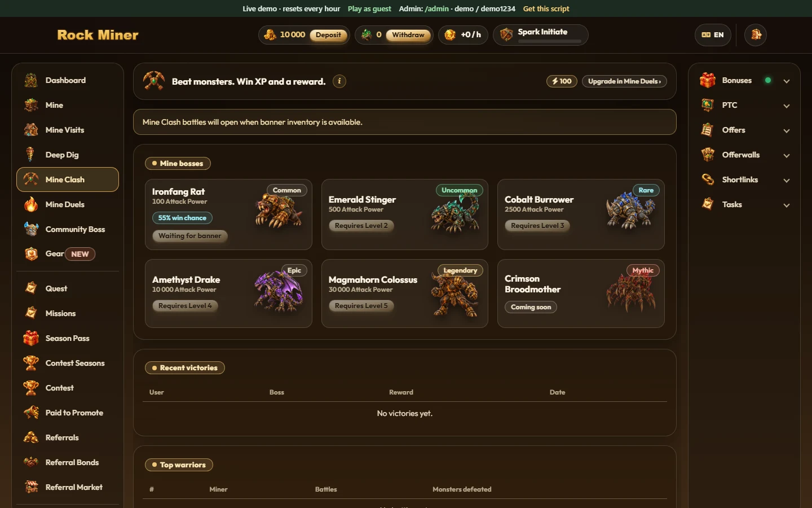The image size is (812, 508).
Task: Open the /admin link in top bar
Action: [x=437, y=8]
